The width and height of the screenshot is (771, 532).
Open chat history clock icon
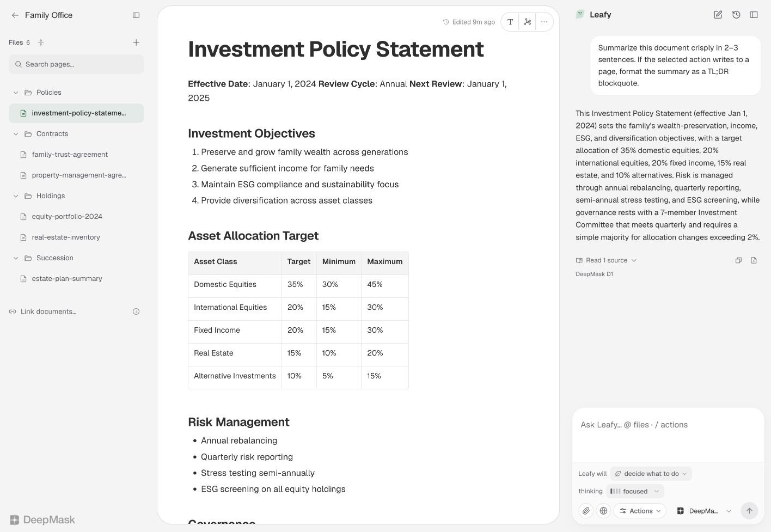coord(736,15)
